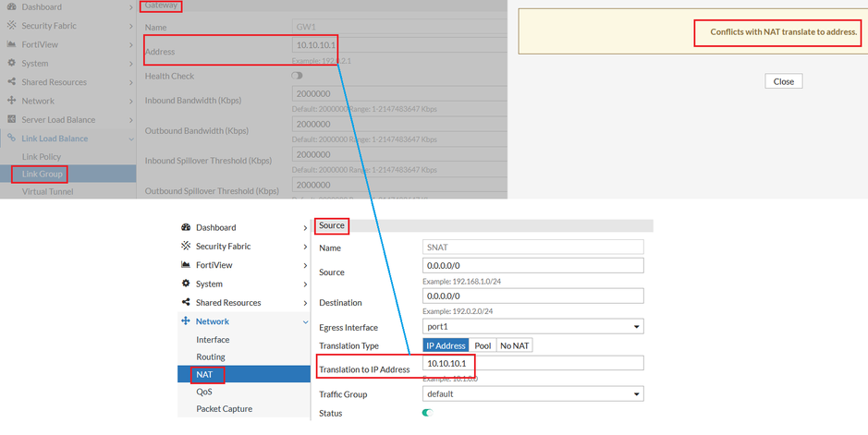Click the Source address input field
This screenshot has height=435, width=868.
coord(533,265)
